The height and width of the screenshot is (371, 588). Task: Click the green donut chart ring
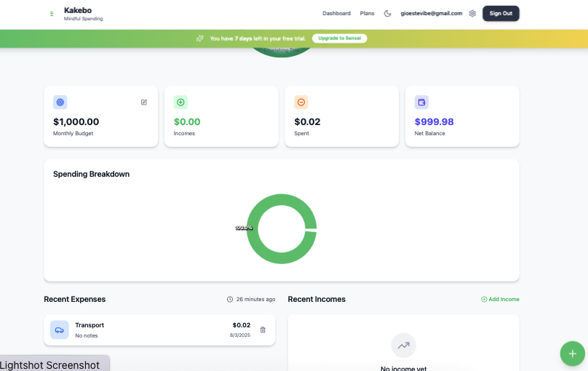click(282, 198)
